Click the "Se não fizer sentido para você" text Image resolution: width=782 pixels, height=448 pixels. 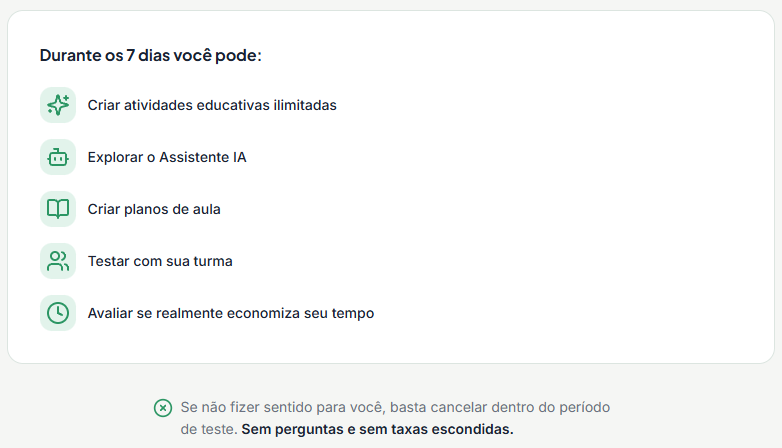pyautogui.click(x=282, y=408)
